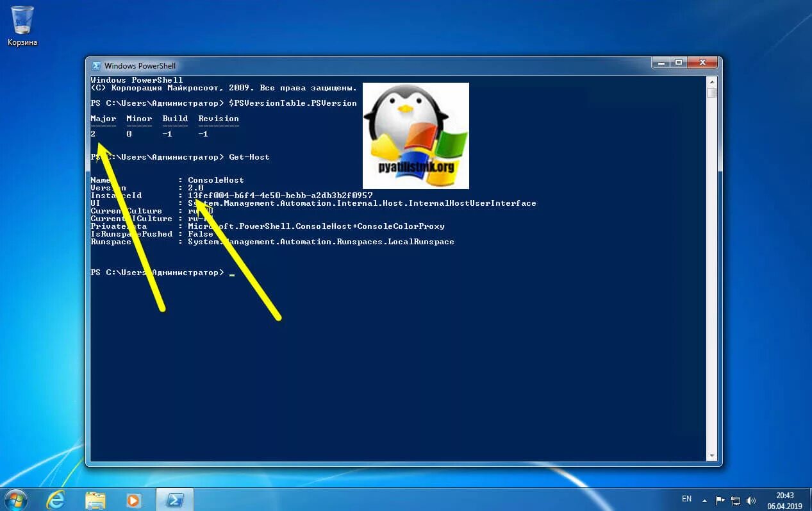Select the running Windows PowerShell taskbar icon
The image size is (812, 511).
coord(174,499)
